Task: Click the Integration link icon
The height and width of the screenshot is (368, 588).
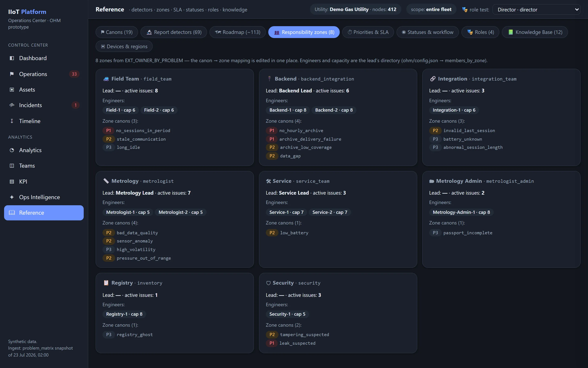Action: tap(433, 79)
